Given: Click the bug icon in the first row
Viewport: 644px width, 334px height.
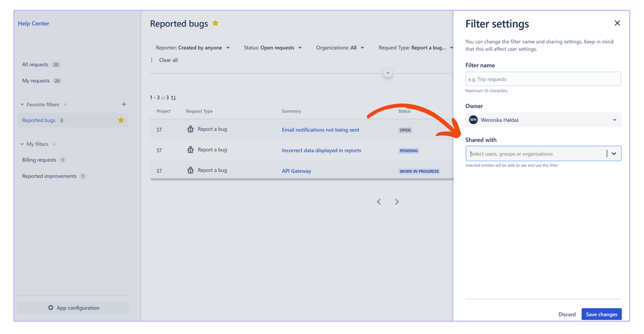Looking at the screenshot, I should 190,129.
